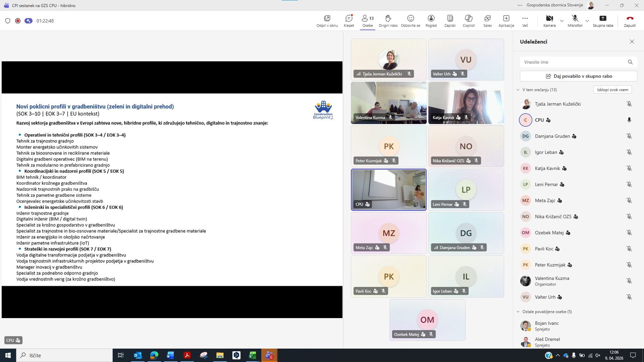The height and width of the screenshot is (362, 644).
Task: Click Izklopi zvok vsem button
Action: click(x=612, y=90)
